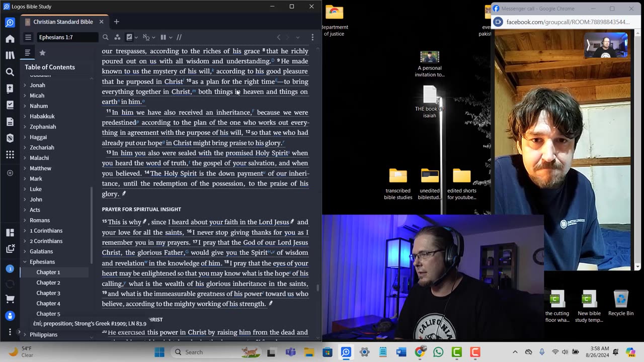Click the taskbar volume speaker icon
Screen dimensions: 644x362
coord(565,352)
